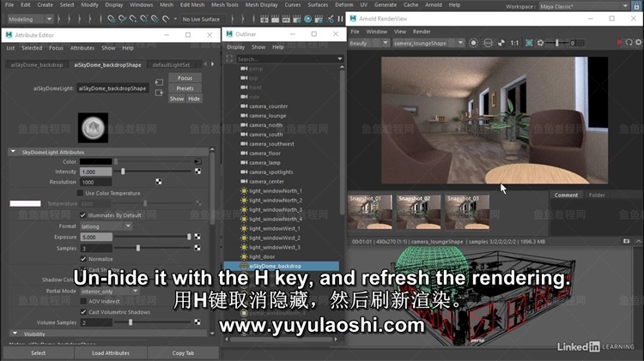Open render settings clapboard icon
The width and height of the screenshot is (644, 361).
coord(297,19)
